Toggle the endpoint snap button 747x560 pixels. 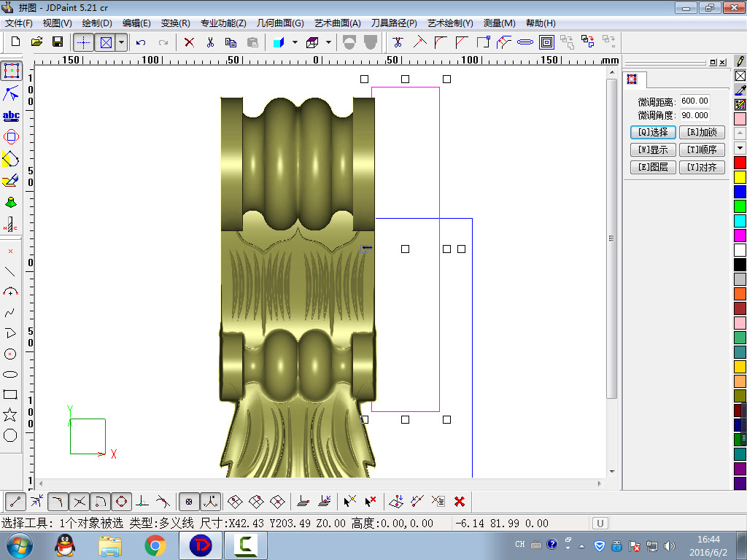16,502
